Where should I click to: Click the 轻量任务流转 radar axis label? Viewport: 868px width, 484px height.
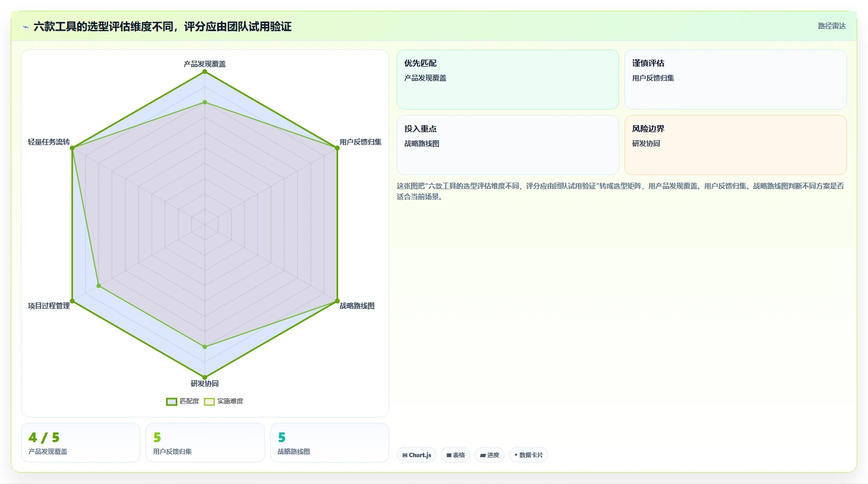coord(49,142)
